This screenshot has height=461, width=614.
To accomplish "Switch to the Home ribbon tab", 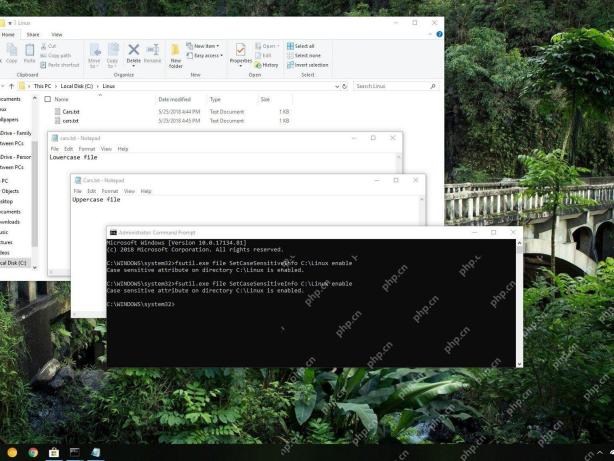I will 8,35.
